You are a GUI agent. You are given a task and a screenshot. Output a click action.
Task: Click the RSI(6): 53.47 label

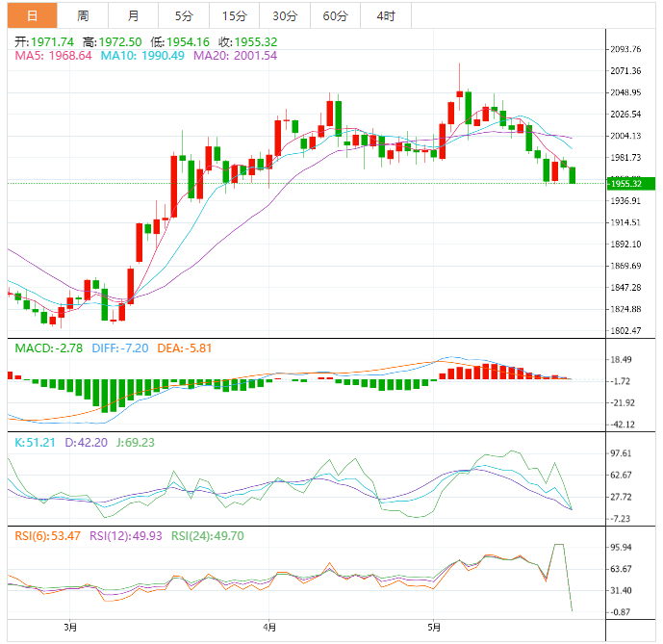click(x=45, y=535)
